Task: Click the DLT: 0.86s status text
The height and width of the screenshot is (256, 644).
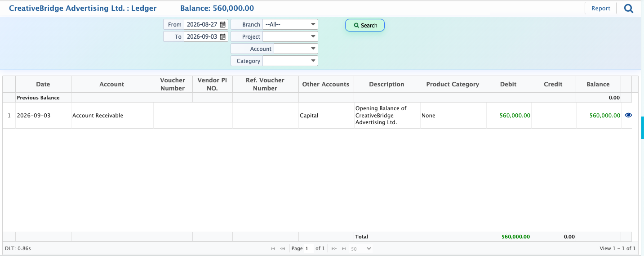Action: tap(18, 248)
